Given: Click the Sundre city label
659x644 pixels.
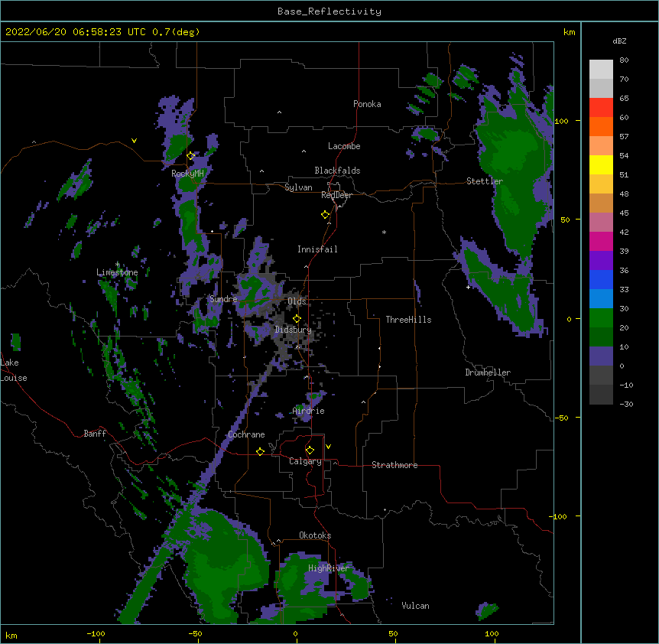Looking at the screenshot, I should click(223, 299).
